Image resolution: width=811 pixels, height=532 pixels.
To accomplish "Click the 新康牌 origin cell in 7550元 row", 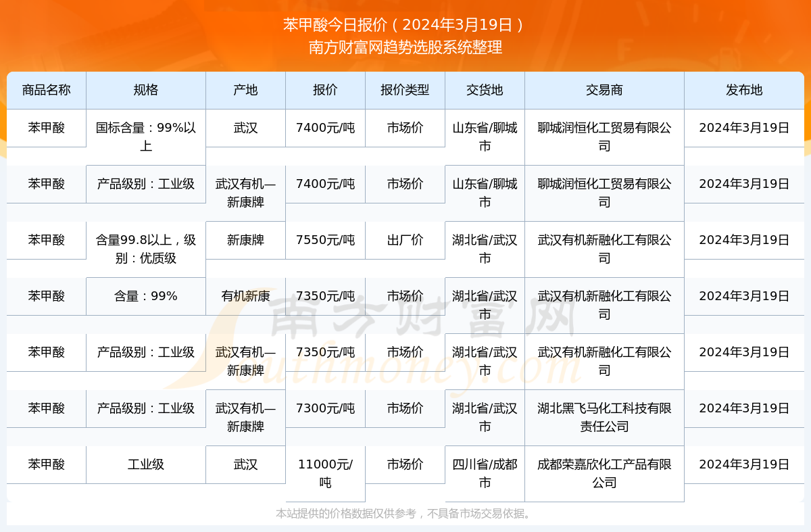I will [x=246, y=240].
